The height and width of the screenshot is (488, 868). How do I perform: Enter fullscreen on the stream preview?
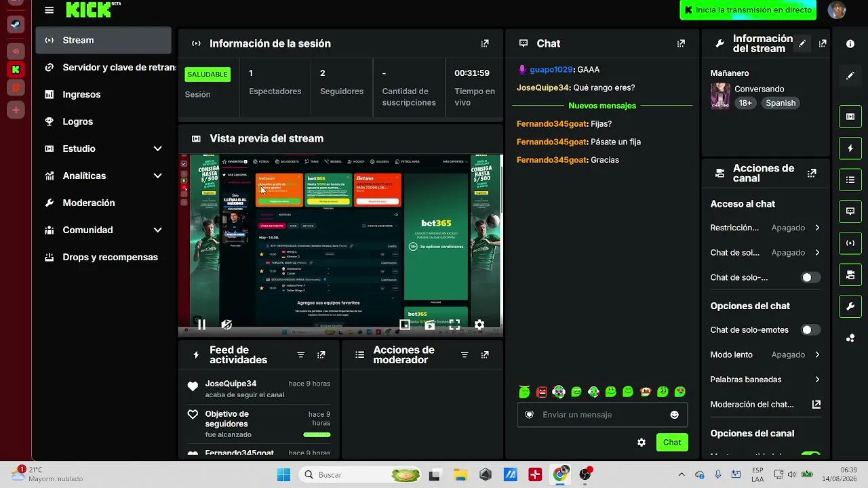click(x=454, y=325)
